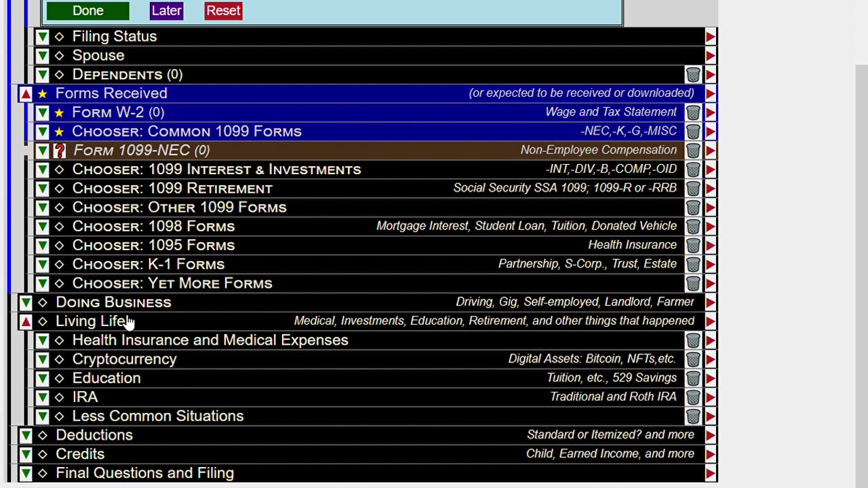Open the Deductions section label
868x488 pixels.
pyautogui.click(x=94, y=435)
